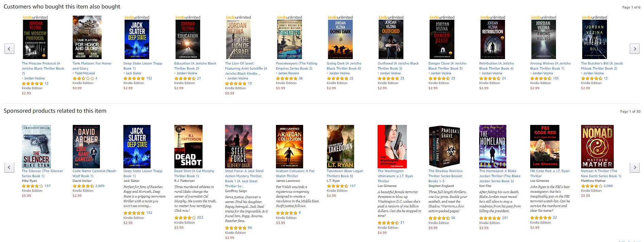Click the left arrow in the also-bought carousel
This screenshot has height=242, width=644.
pyautogui.click(x=9, y=49)
